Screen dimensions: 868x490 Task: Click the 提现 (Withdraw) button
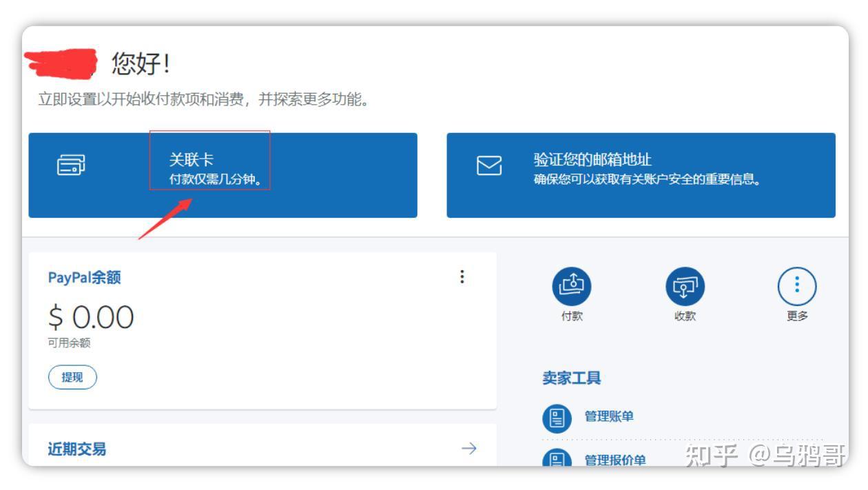tap(71, 377)
